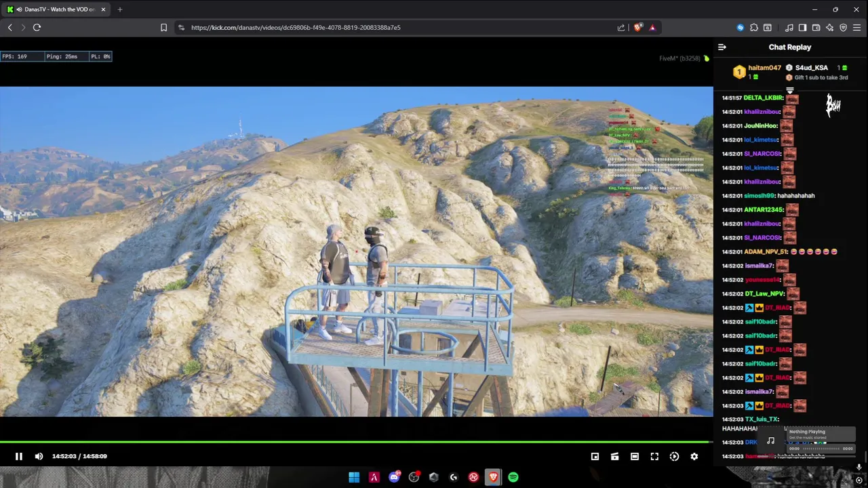Open the red A taskbar app
Viewport: 868px width, 488px height.
pos(374,477)
